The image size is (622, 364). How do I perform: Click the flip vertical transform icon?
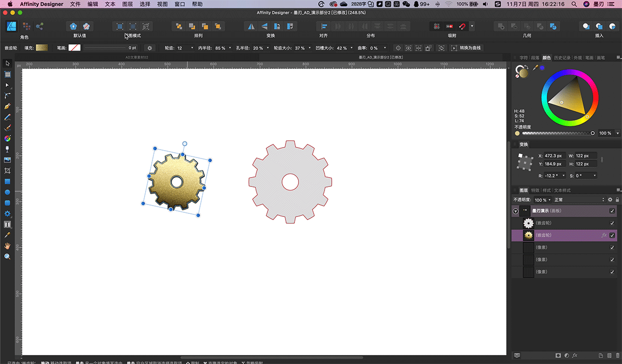point(264,26)
